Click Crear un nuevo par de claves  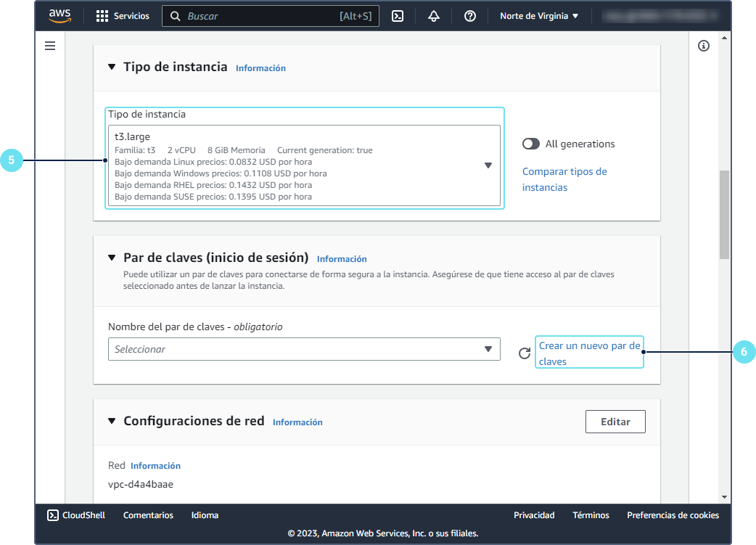click(589, 353)
